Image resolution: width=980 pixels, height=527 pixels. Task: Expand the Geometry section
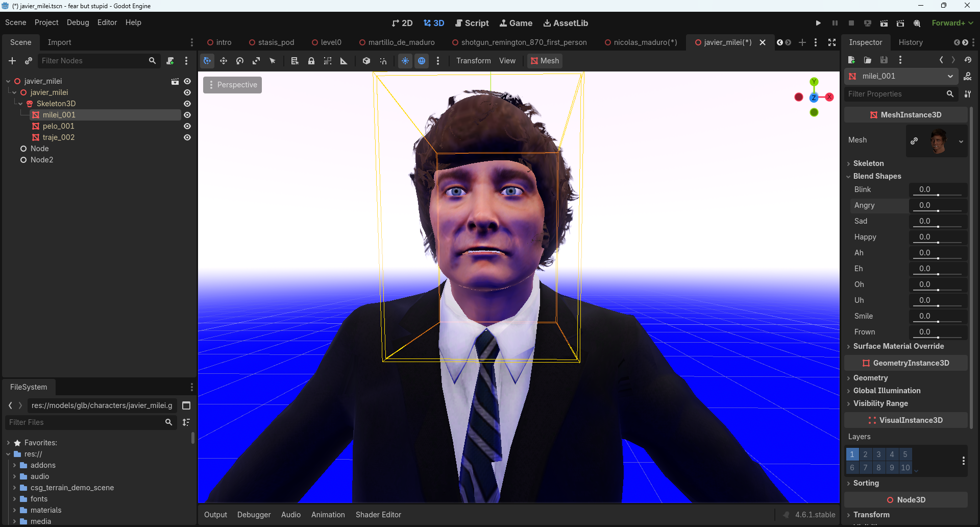[x=870, y=378]
